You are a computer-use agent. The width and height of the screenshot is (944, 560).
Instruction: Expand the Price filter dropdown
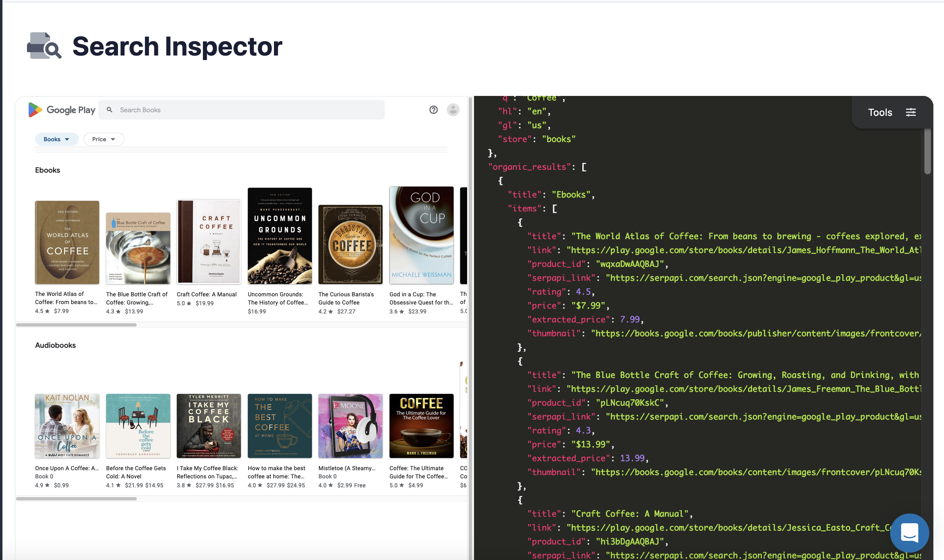coord(104,139)
